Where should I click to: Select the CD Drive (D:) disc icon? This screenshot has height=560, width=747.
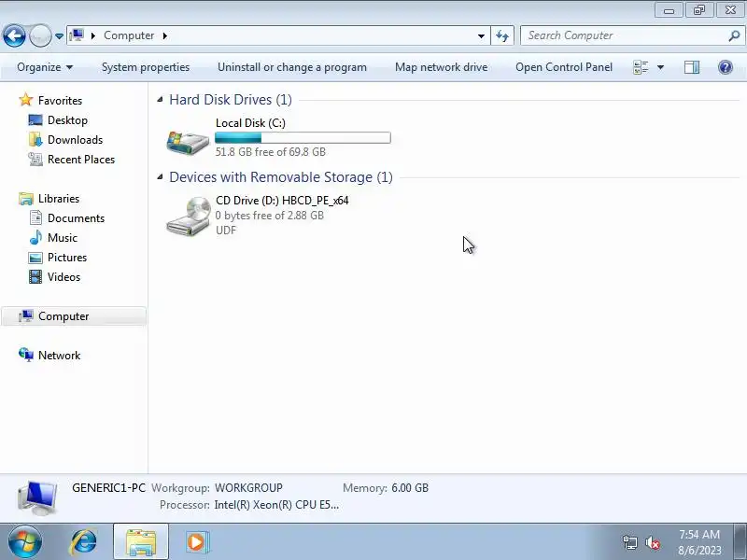click(x=188, y=216)
